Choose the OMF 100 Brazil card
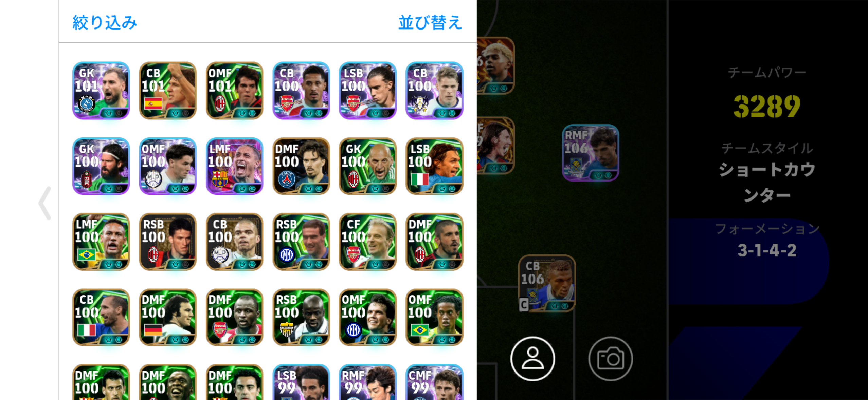The image size is (868, 400). pyautogui.click(x=434, y=317)
